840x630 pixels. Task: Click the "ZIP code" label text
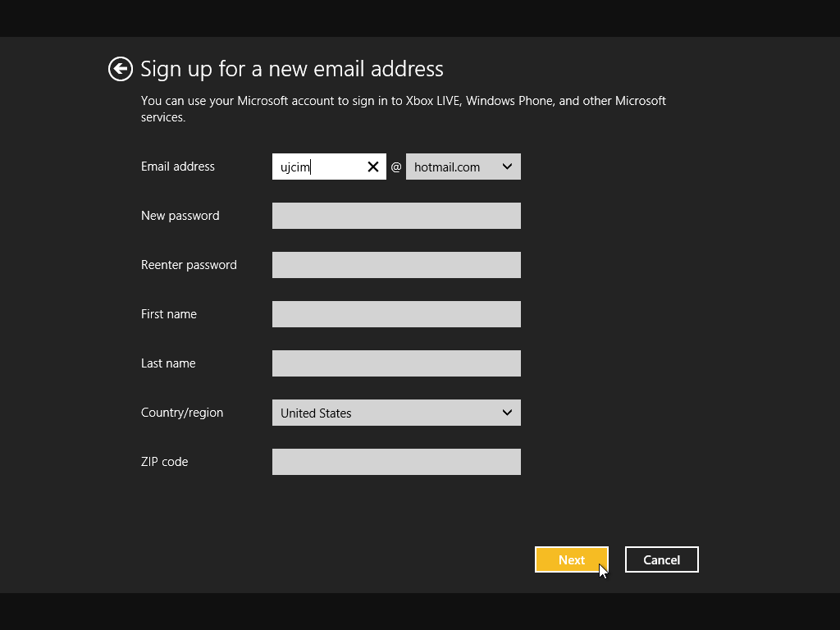coord(164,462)
